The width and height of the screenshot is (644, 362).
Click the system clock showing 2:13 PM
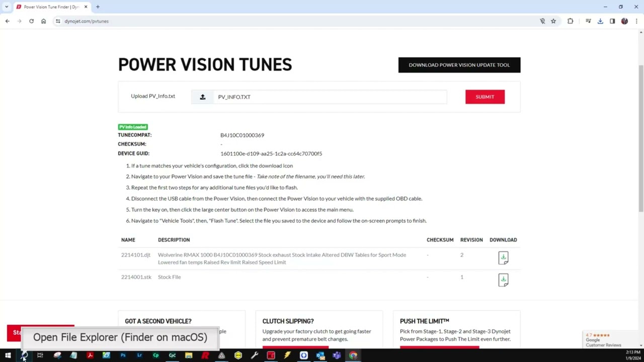[633, 353]
